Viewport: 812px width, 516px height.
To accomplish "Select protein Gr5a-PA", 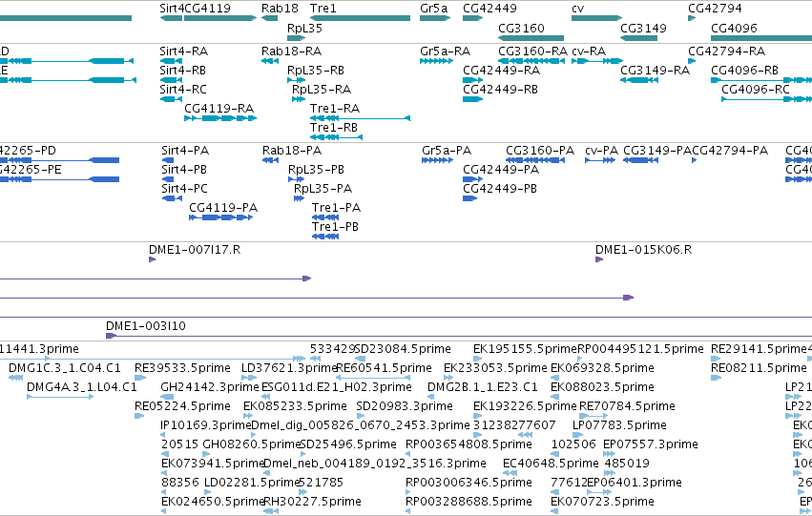I will (x=438, y=160).
